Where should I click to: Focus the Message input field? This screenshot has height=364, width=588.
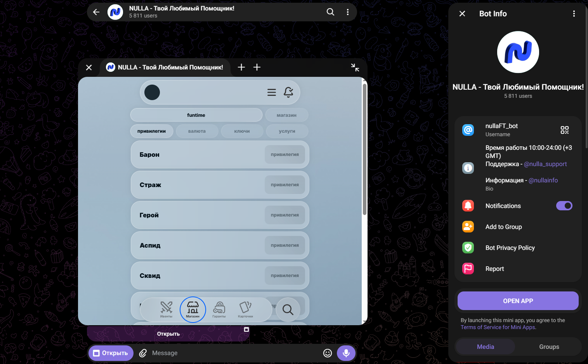tap(235, 353)
